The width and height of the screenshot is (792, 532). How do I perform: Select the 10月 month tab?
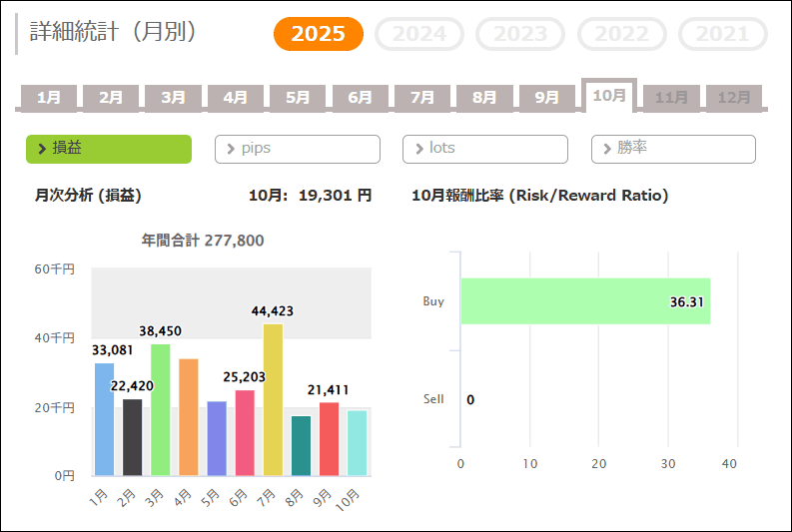609,96
